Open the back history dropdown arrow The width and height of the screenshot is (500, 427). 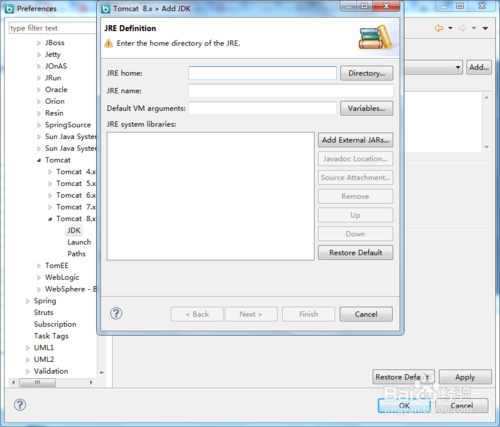(x=450, y=28)
